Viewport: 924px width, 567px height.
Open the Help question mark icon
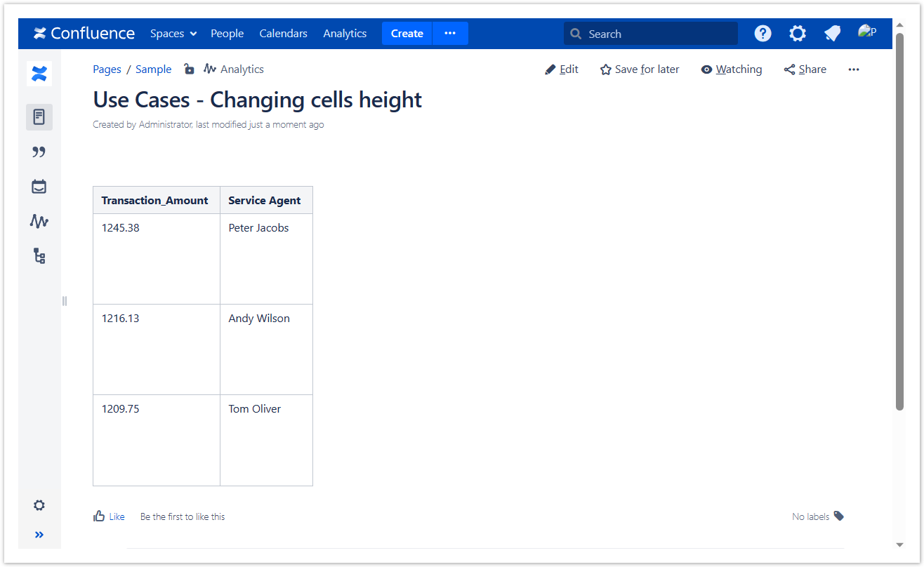(763, 34)
